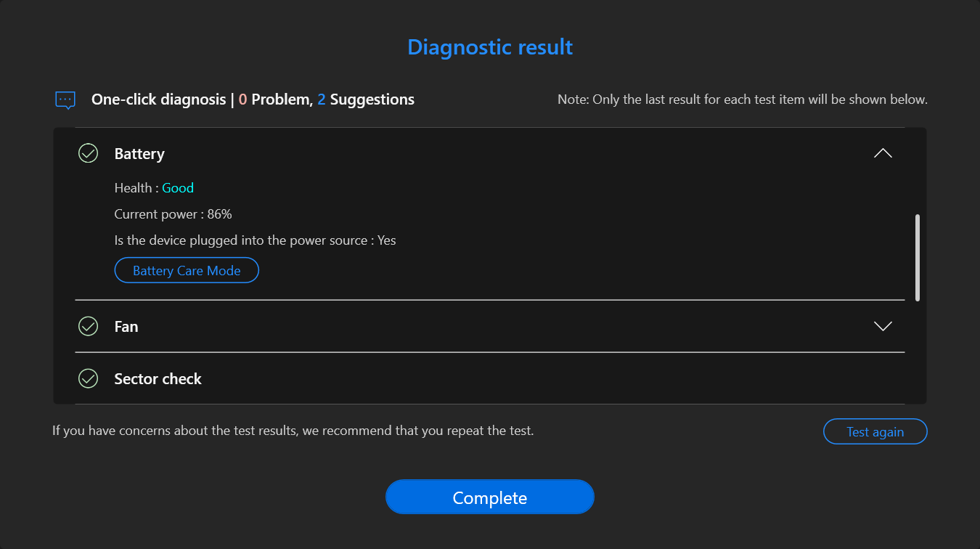Open Battery Care Mode

pyautogui.click(x=187, y=270)
